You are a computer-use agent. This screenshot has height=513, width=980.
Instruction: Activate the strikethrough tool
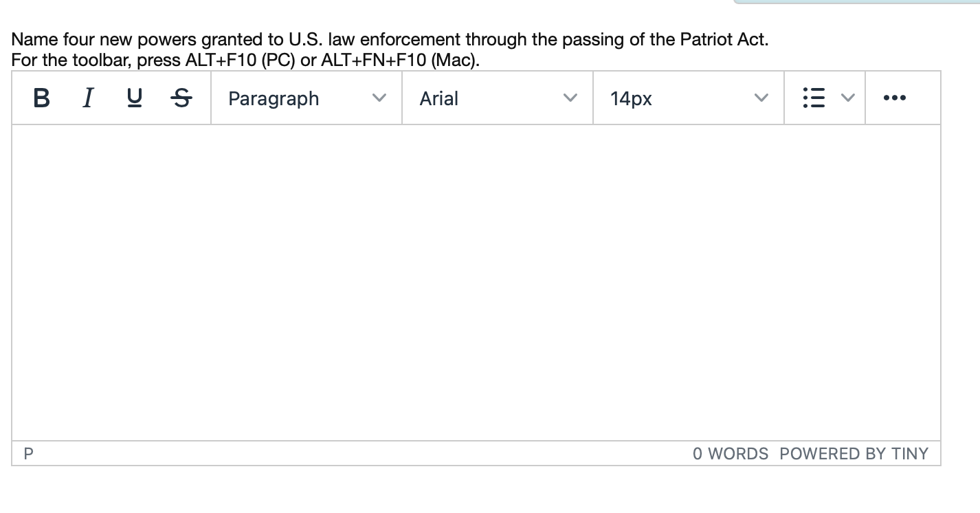[181, 98]
